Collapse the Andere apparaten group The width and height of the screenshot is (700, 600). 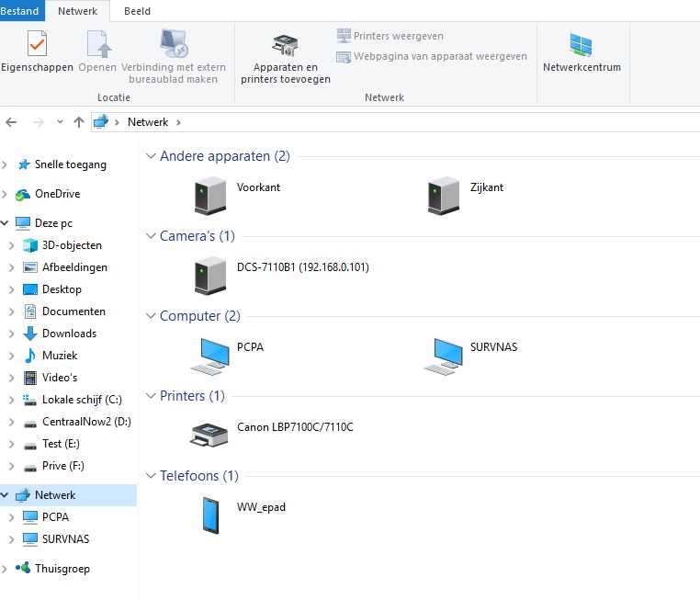[x=151, y=156]
